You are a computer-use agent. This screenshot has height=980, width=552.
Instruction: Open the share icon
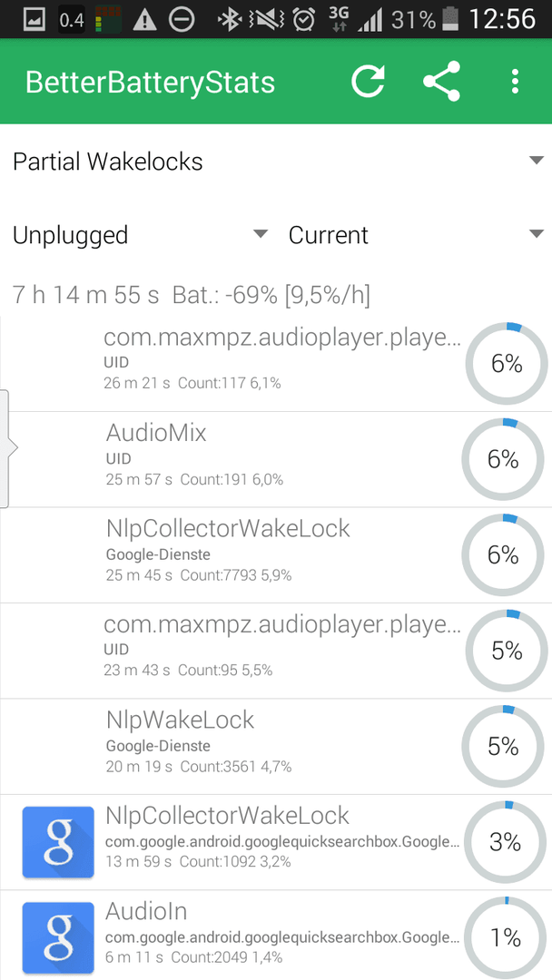pos(441,82)
